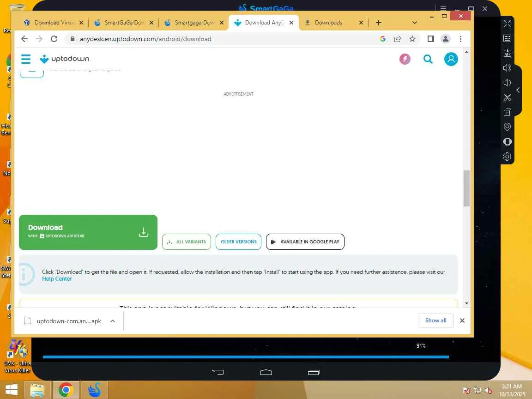Open File Explorer from taskbar
Screen dimensions: 532x399
(x=37, y=390)
